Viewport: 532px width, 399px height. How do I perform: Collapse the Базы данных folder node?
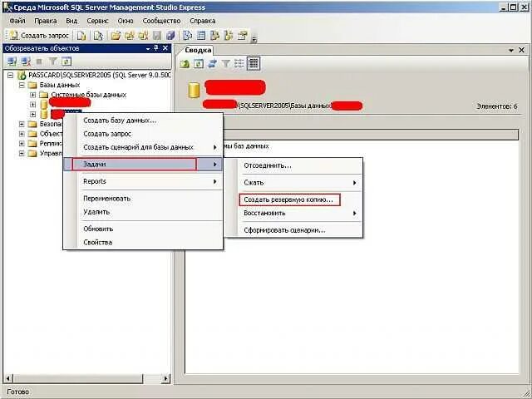(22, 85)
